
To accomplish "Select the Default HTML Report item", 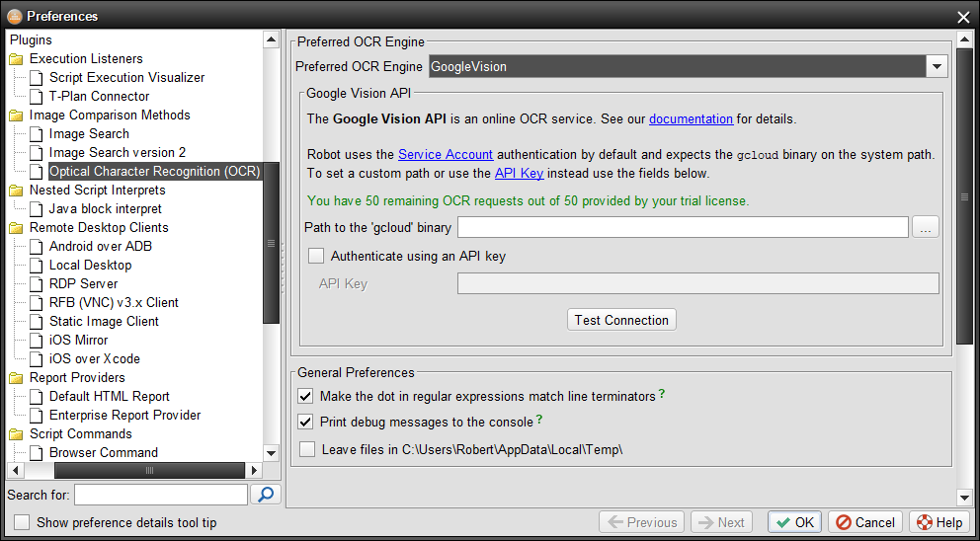I will (x=110, y=397).
